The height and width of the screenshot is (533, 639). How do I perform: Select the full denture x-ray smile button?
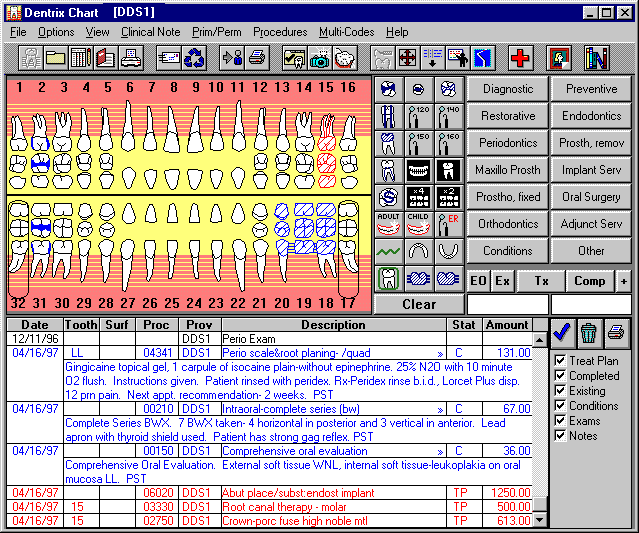(x=419, y=170)
